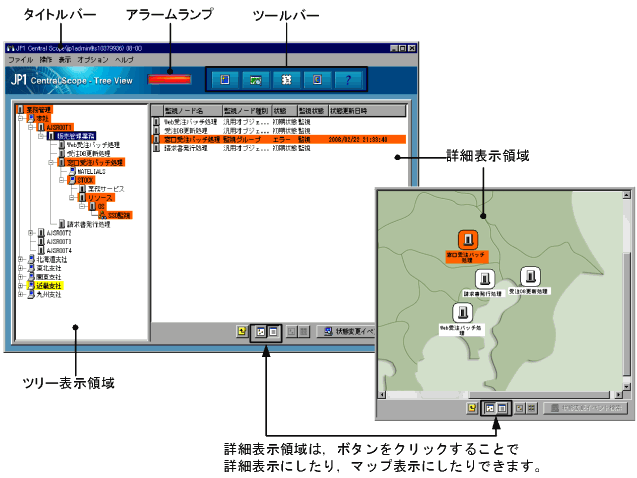Sort by the 監視状態 column header
Viewport: 637px width, 478px height.
point(312,110)
